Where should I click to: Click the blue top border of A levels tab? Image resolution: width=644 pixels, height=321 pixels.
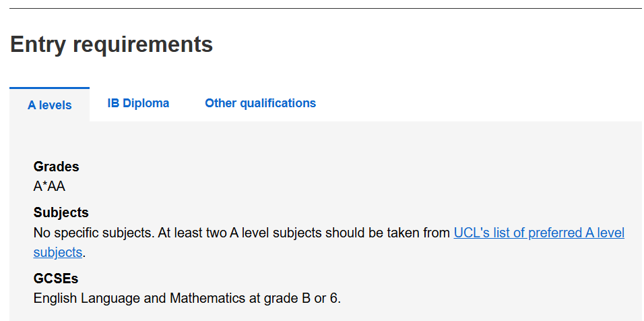49,88
